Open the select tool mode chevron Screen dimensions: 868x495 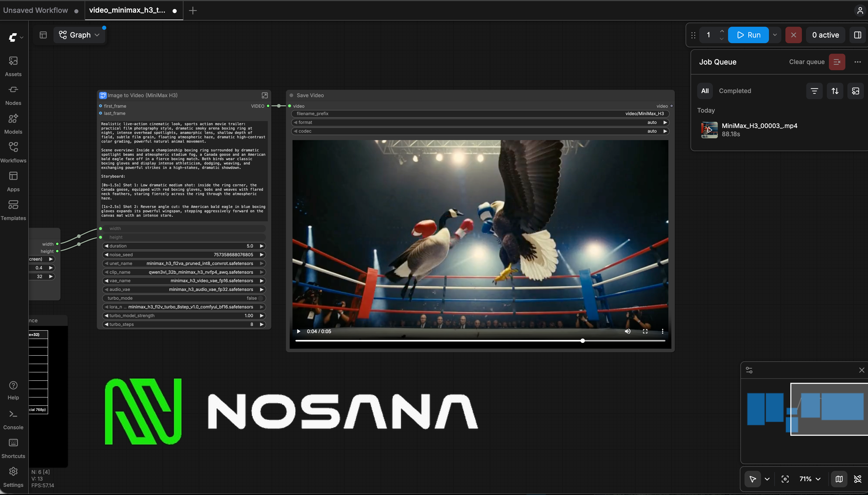767,479
